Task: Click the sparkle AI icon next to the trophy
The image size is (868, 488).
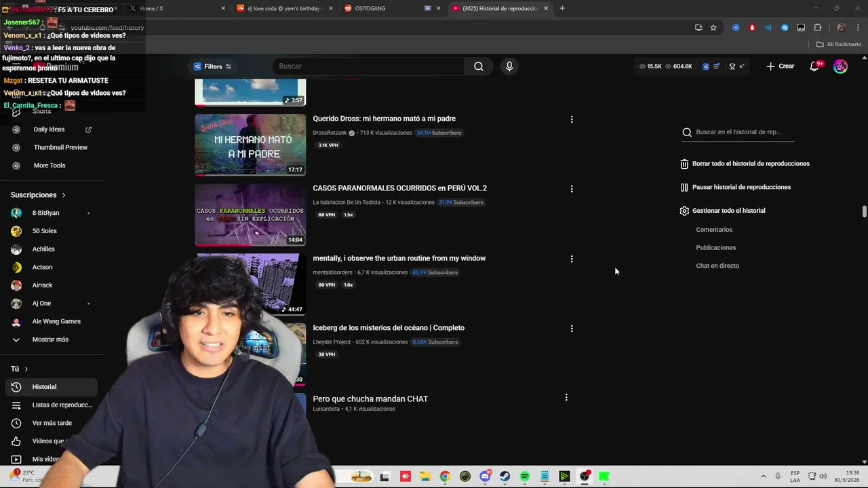Action: point(742,66)
